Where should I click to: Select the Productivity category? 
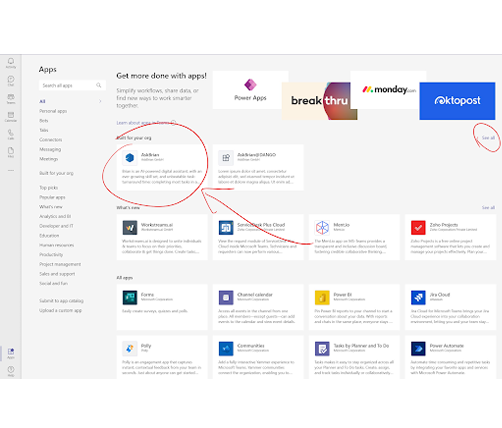tap(51, 255)
